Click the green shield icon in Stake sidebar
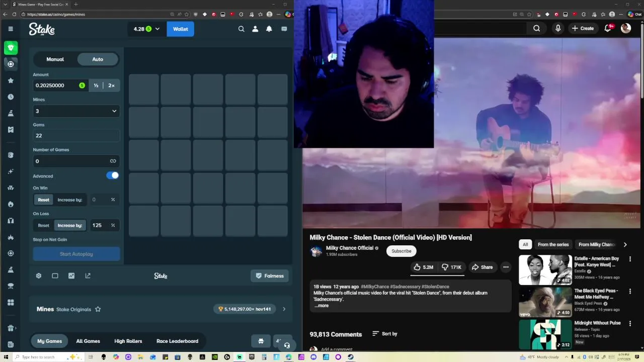Image resolution: width=644 pixels, height=362 pixels. click(11, 48)
